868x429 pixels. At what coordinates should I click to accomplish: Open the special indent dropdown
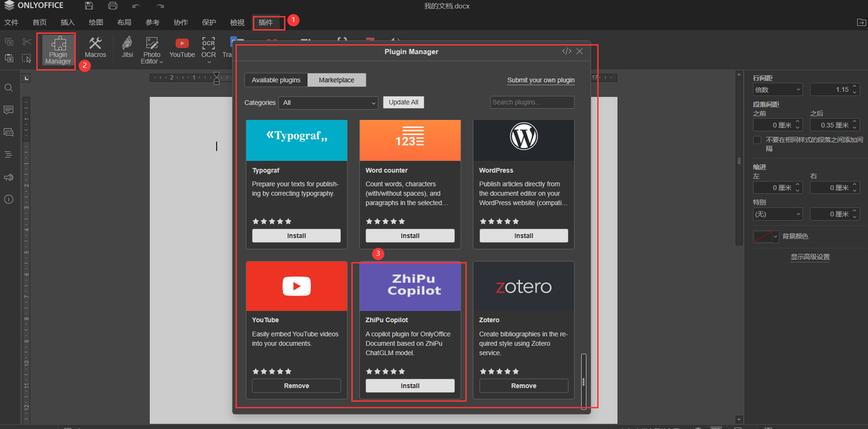click(x=778, y=214)
